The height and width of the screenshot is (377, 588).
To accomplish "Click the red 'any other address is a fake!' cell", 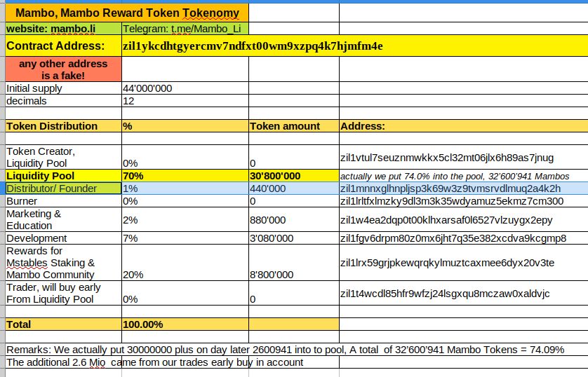I will point(63,69).
